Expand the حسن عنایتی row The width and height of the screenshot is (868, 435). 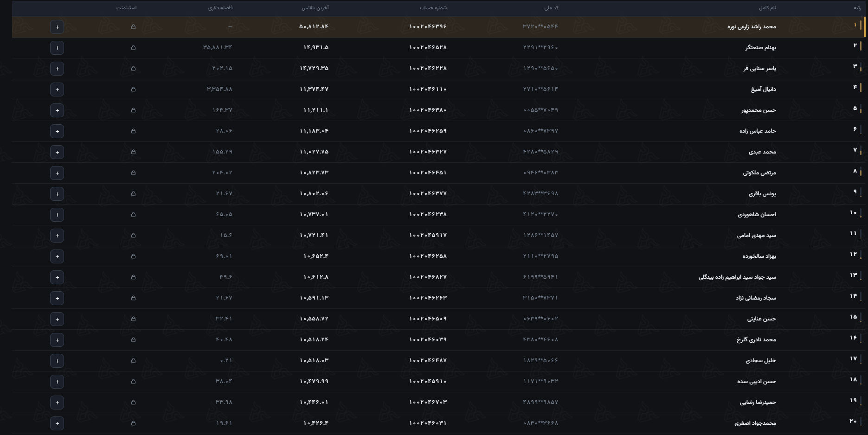pyautogui.click(x=57, y=319)
